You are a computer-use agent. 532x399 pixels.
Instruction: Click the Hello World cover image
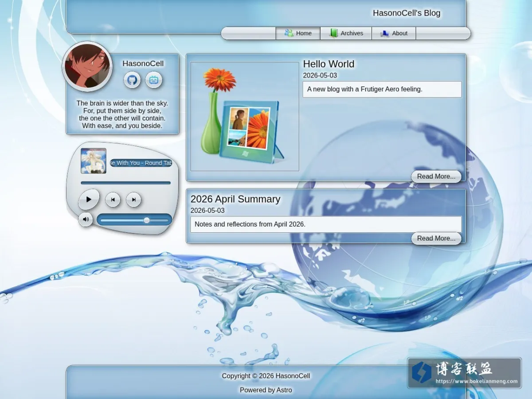pyautogui.click(x=245, y=117)
